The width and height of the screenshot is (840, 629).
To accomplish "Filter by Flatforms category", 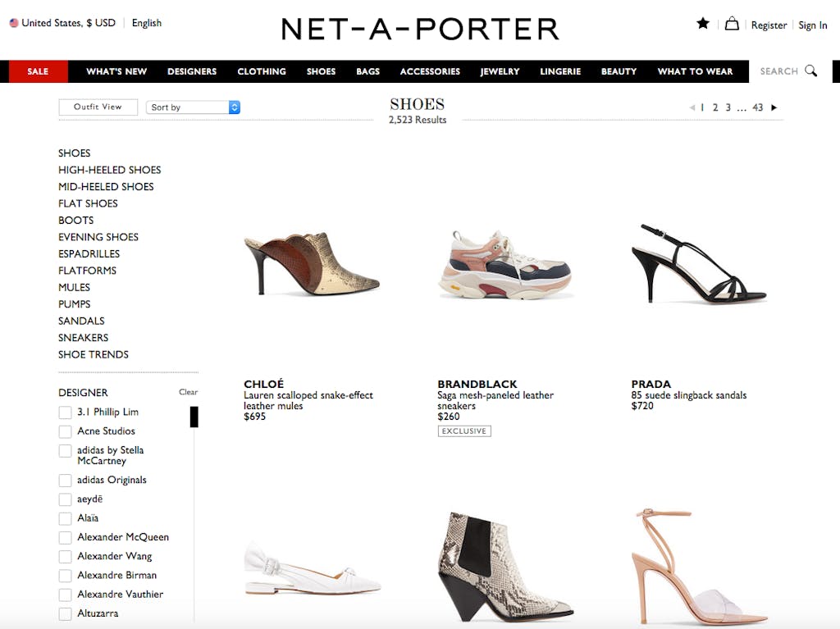I will click(x=87, y=271).
